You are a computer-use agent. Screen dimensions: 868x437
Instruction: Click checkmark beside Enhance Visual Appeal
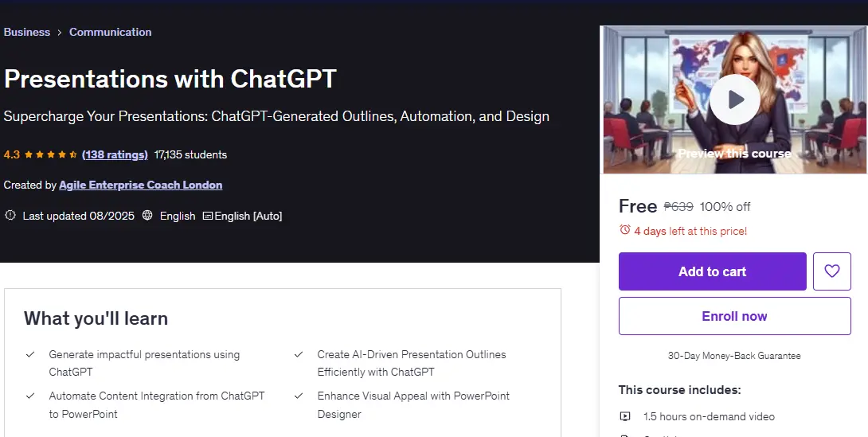tap(299, 396)
